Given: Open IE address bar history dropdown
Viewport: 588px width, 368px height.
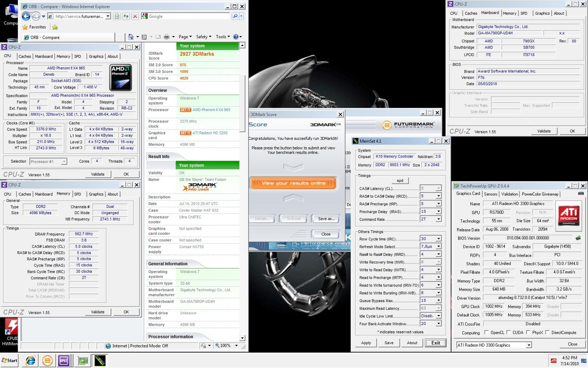Looking at the screenshot, I should coord(108,16).
